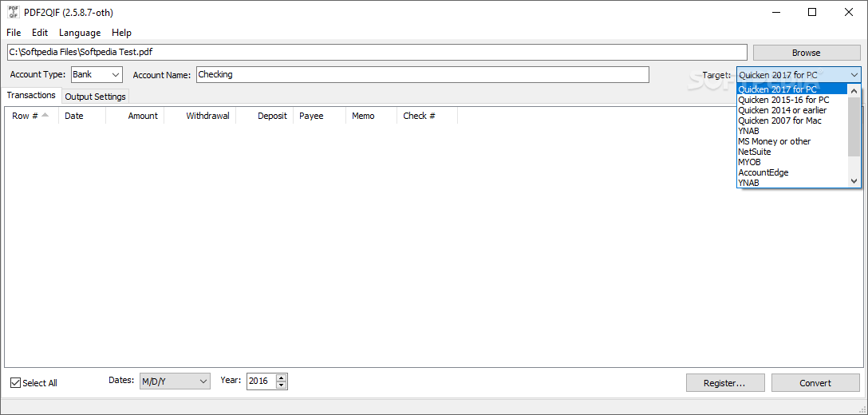
Task: Select Quicken 2007 for Mac option
Action: coord(792,121)
